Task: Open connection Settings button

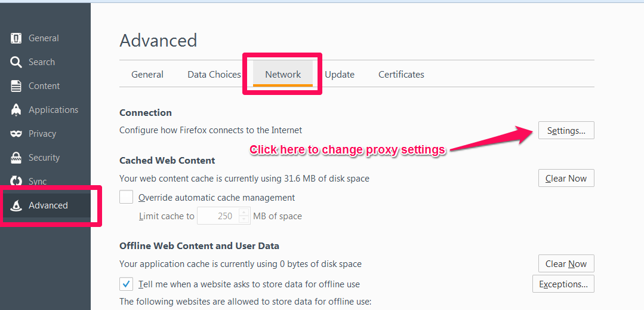Action: [x=566, y=131]
